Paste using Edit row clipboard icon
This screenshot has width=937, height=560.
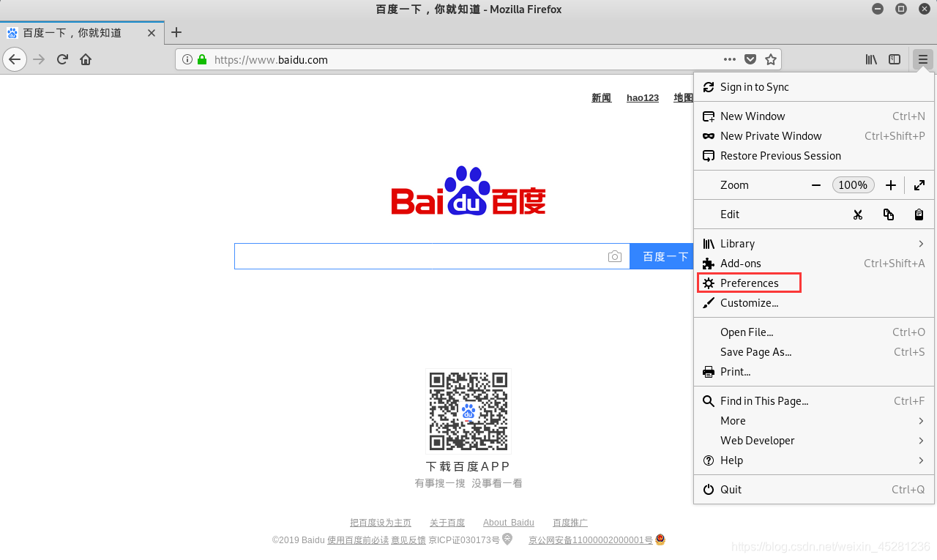point(919,214)
